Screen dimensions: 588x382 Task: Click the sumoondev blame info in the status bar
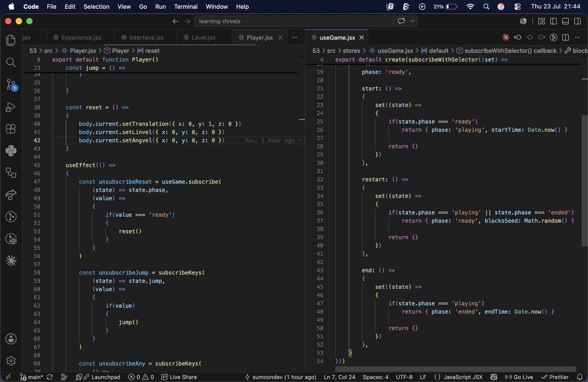pyautogui.click(x=281, y=377)
